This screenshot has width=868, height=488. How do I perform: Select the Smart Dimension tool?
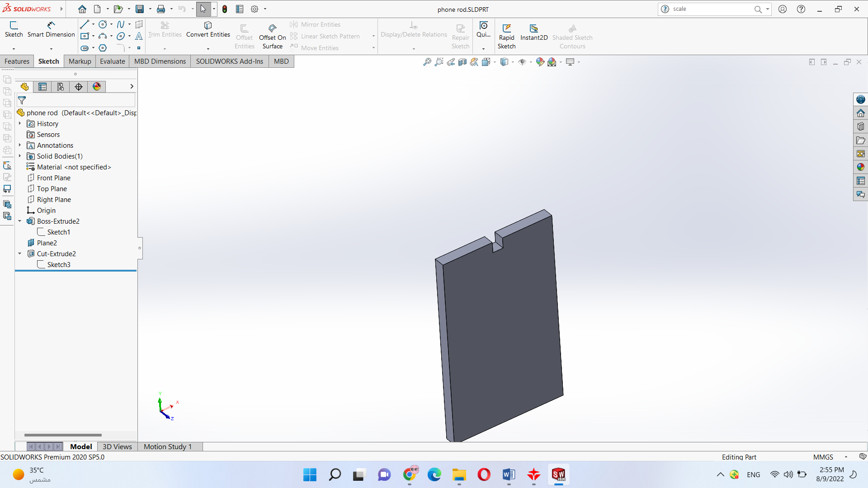[51, 29]
